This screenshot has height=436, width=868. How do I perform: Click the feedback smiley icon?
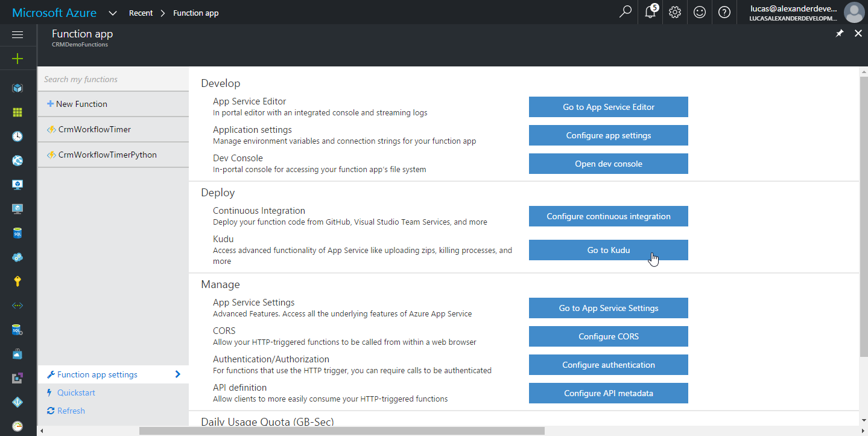coord(700,12)
